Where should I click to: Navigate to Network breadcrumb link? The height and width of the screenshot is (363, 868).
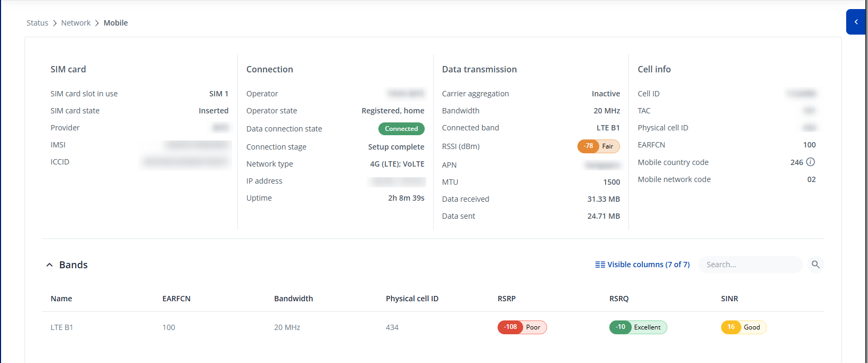pos(76,23)
